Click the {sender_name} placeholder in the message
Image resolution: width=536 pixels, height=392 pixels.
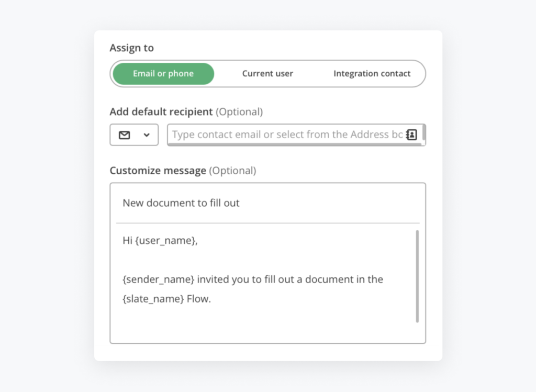(x=158, y=279)
